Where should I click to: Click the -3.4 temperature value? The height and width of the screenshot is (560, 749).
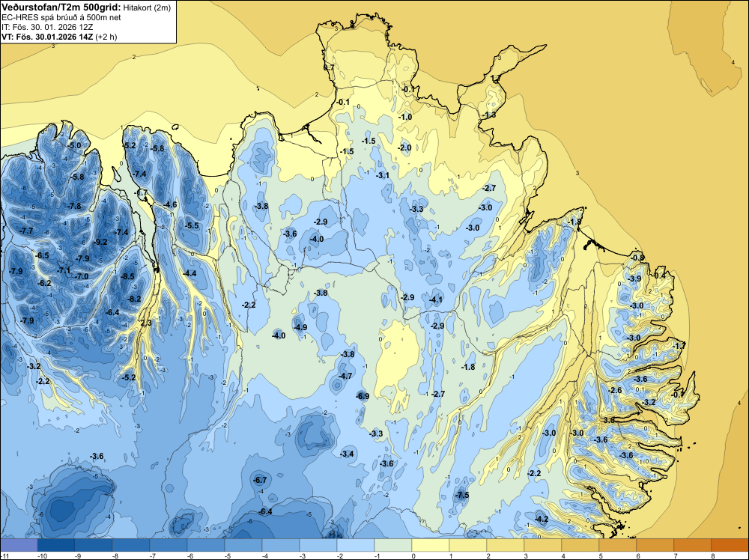pos(347,454)
